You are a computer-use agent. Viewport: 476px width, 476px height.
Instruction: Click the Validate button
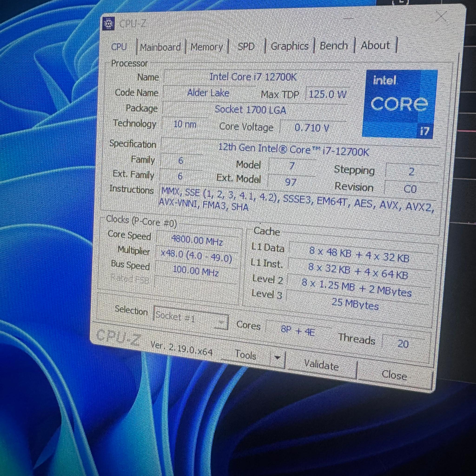(321, 365)
